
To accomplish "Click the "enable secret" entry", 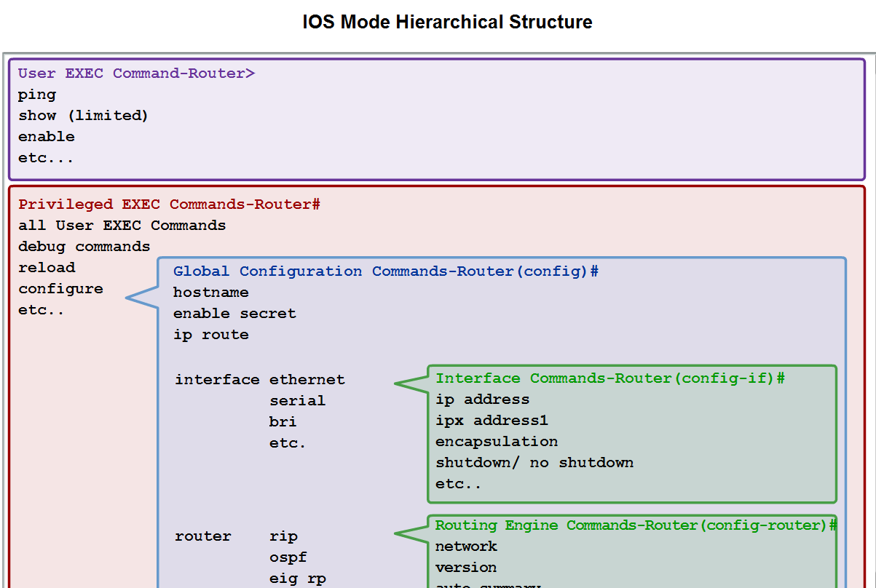I will [x=234, y=313].
